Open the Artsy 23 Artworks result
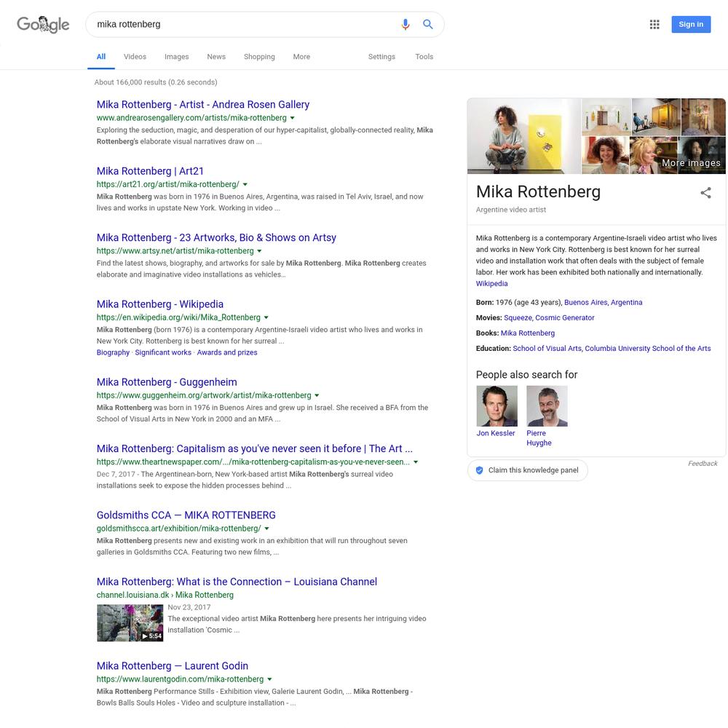 (216, 237)
